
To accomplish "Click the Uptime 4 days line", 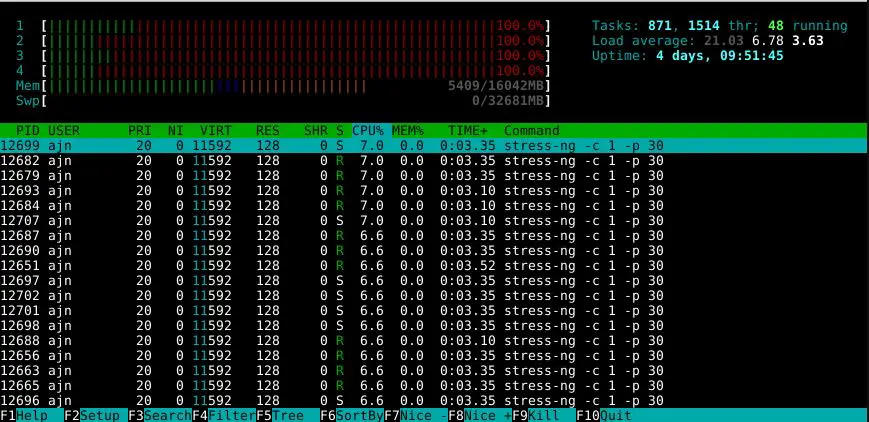I will click(688, 55).
